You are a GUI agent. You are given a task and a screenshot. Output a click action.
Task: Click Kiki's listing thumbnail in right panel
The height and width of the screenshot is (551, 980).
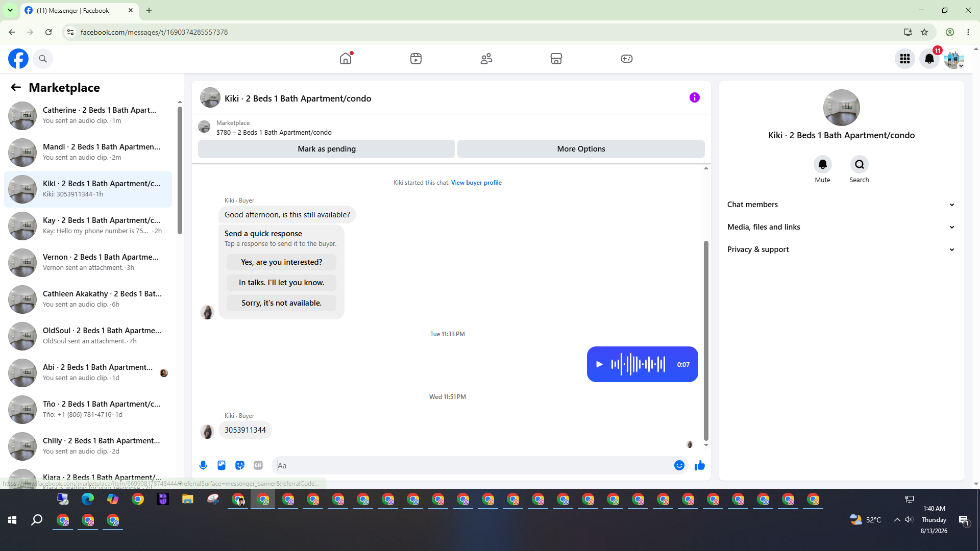click(841, 108)
